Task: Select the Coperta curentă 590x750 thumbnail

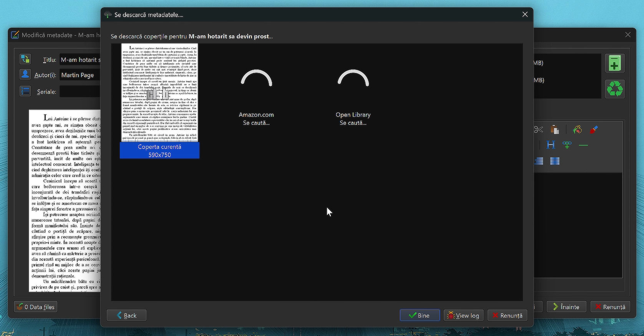Action: click(x=159, y=101)
